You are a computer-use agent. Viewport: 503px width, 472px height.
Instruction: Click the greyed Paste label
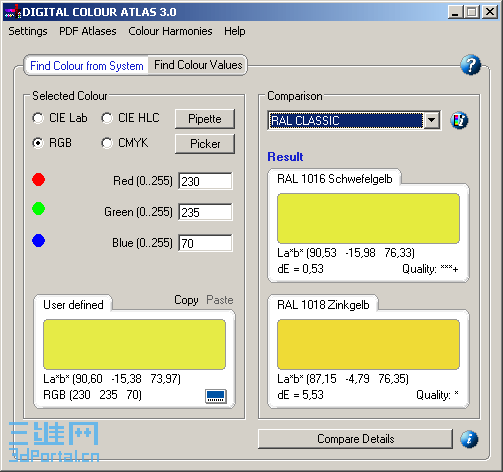click(220, 300)
